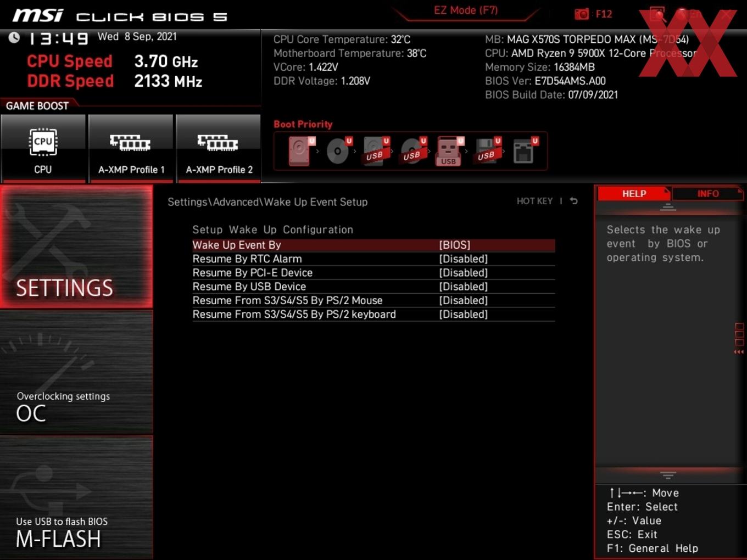Click the 13:49 time display
The width and height of the screenshot is (747, 560).
pyautogui.click(x=58, y=38)
